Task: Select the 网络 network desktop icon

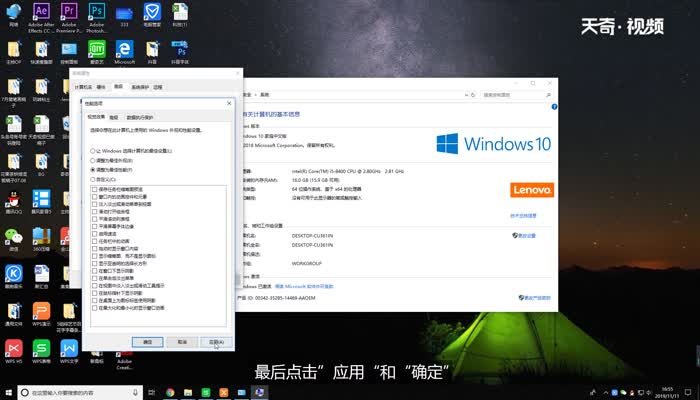Action: coord(14,15)
